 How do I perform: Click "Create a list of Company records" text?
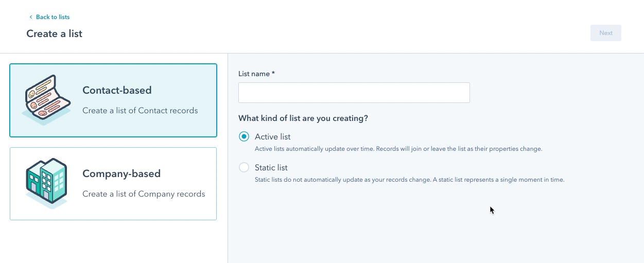[x=144, y=194]
